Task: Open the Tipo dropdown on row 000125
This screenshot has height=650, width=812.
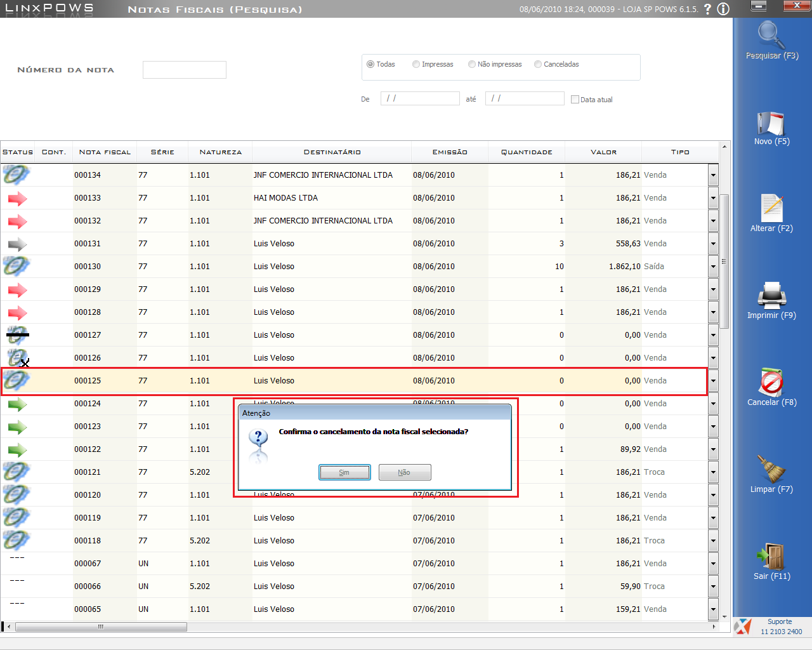Action: pyautogui.click(x=713, y=381)
